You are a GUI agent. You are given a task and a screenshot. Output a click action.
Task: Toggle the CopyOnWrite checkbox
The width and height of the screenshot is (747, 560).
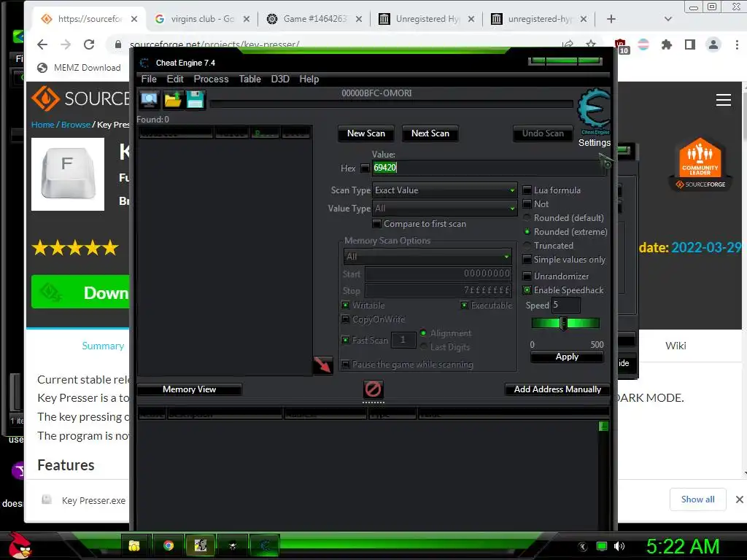(345, 319)
